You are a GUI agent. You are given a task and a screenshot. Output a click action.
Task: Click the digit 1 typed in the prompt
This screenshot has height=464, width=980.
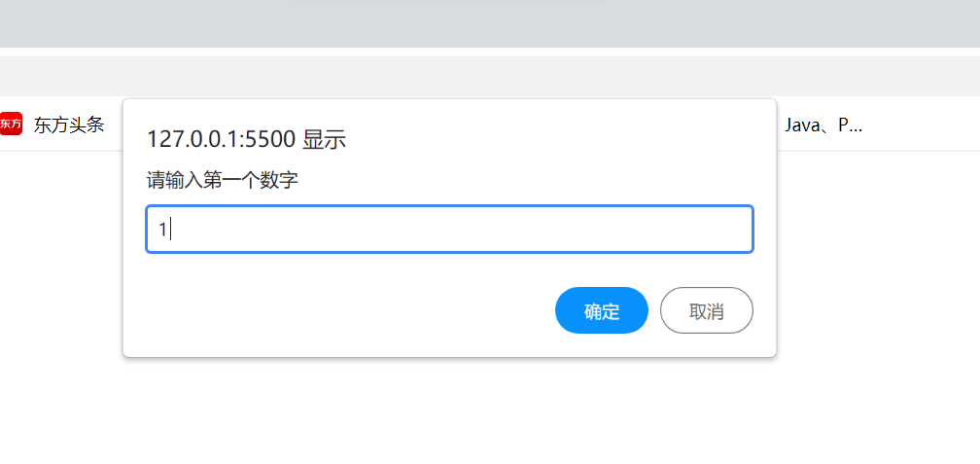[x=163, y=231]
